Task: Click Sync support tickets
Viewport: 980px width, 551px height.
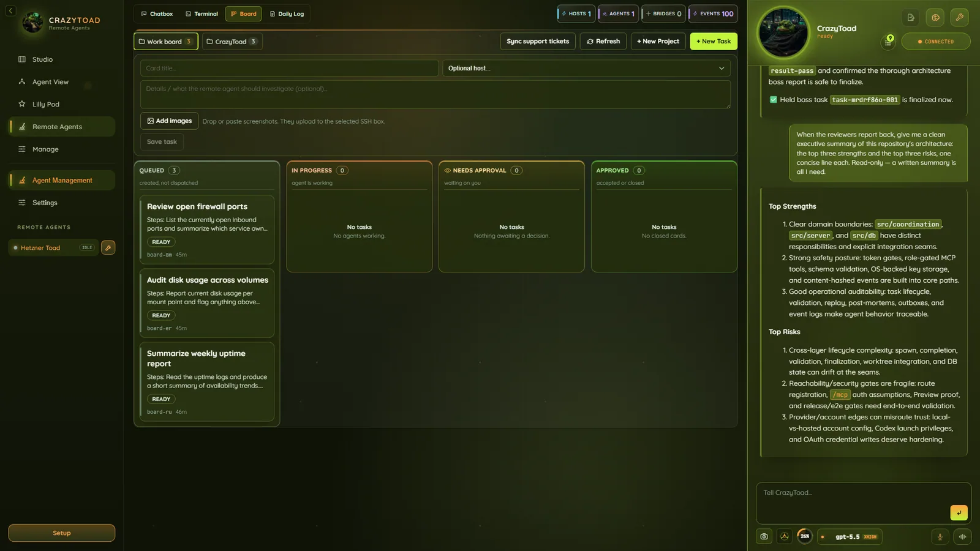Action: click(538, 42)
